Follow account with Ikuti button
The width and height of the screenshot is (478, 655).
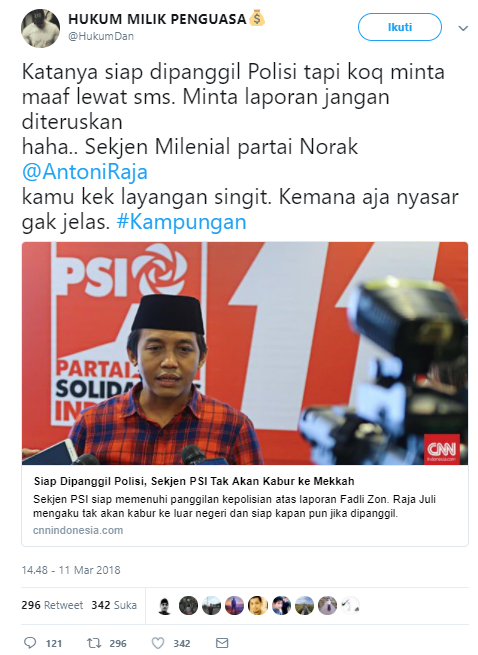coord(400,27)
